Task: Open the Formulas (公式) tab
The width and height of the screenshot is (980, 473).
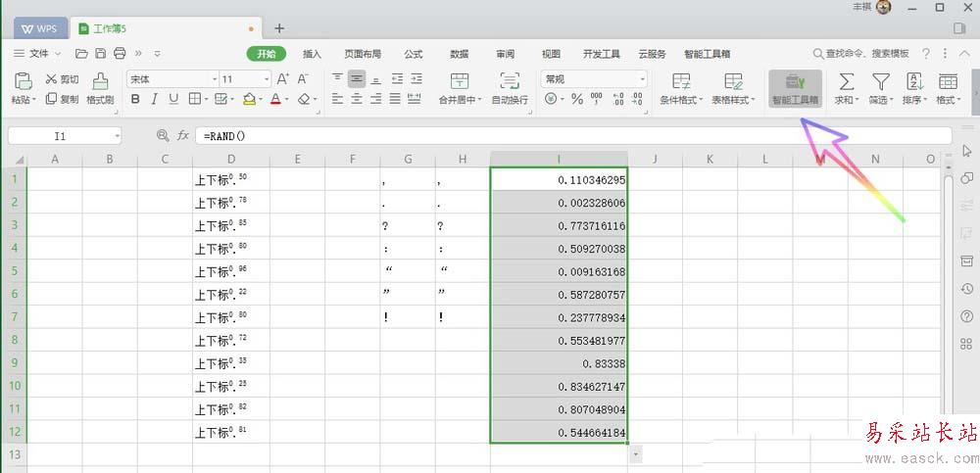Action: pos(414,54)
